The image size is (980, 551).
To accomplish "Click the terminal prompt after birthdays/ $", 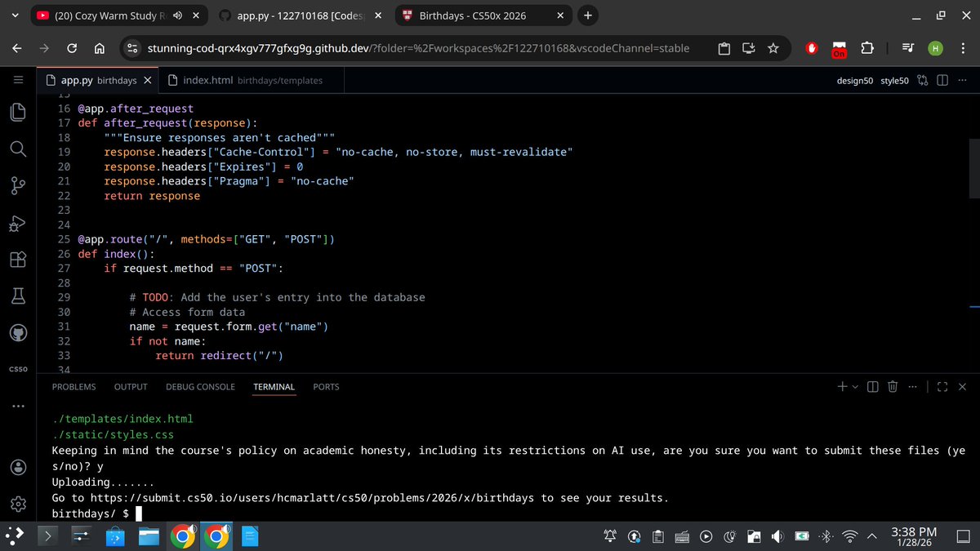I will click(x=139, y=513).
